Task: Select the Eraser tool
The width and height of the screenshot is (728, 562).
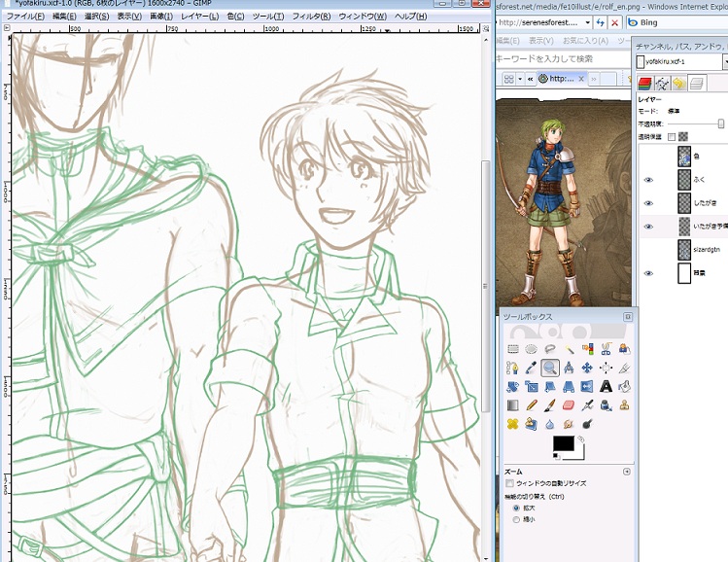Action: click(x=569, y=405)
